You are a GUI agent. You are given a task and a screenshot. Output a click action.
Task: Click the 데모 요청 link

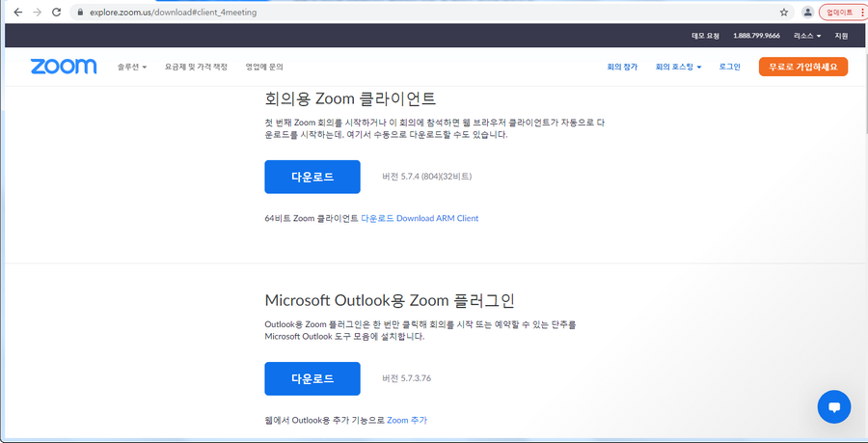coord(705,36)
